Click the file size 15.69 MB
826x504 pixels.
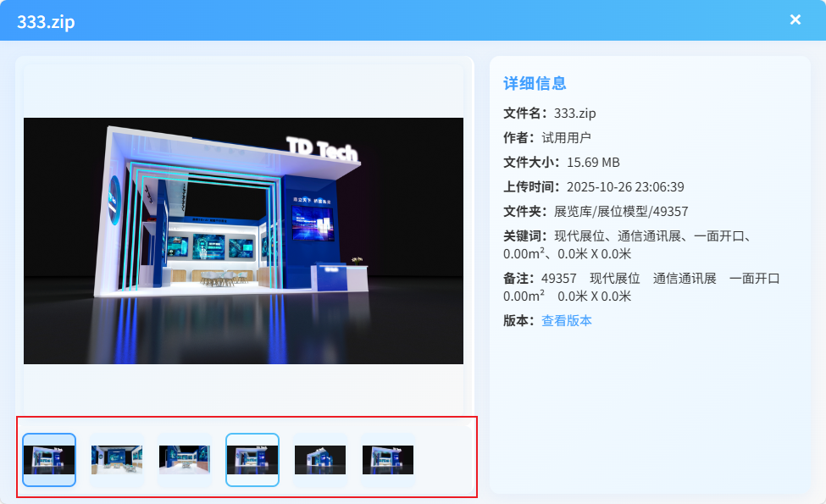(x=593, y=162)
